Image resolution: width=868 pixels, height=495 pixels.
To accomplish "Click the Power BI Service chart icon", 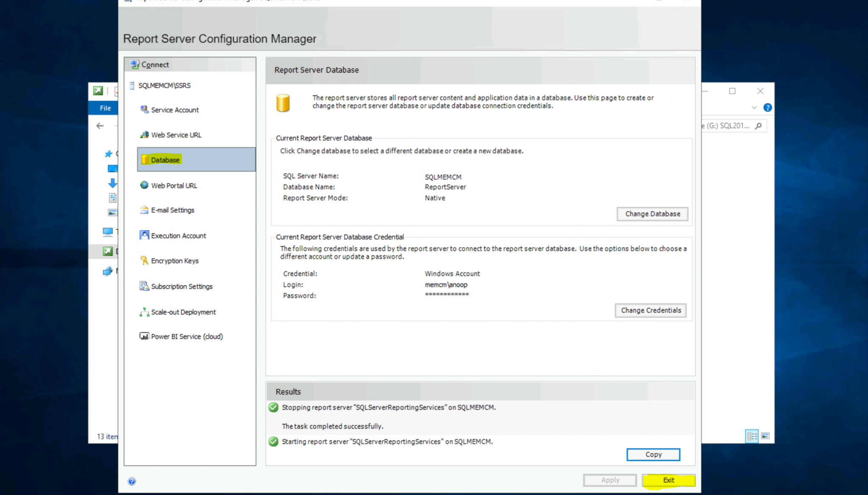I will pyautogui.click(x=144, y=336).
